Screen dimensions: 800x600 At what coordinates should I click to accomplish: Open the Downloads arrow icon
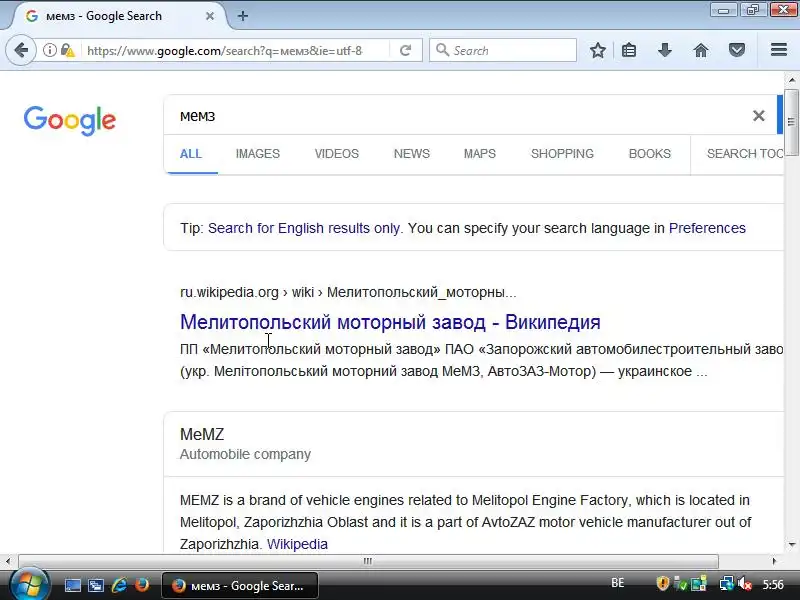(664, 50)
